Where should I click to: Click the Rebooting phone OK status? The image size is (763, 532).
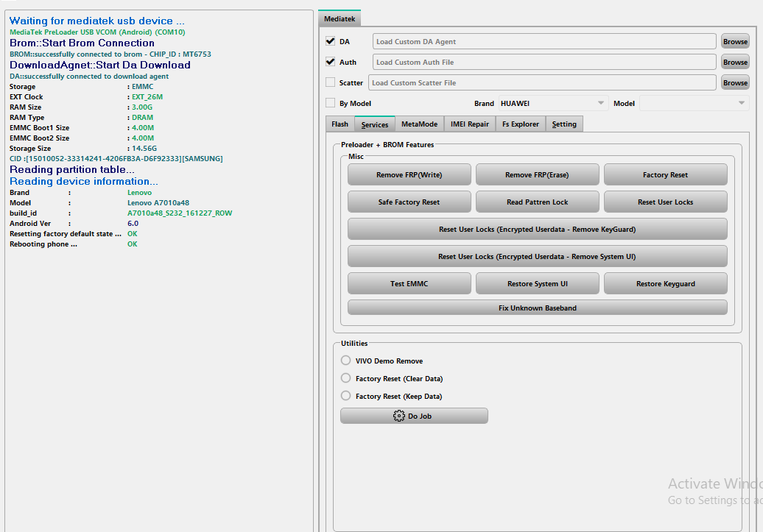coord(133,244)
